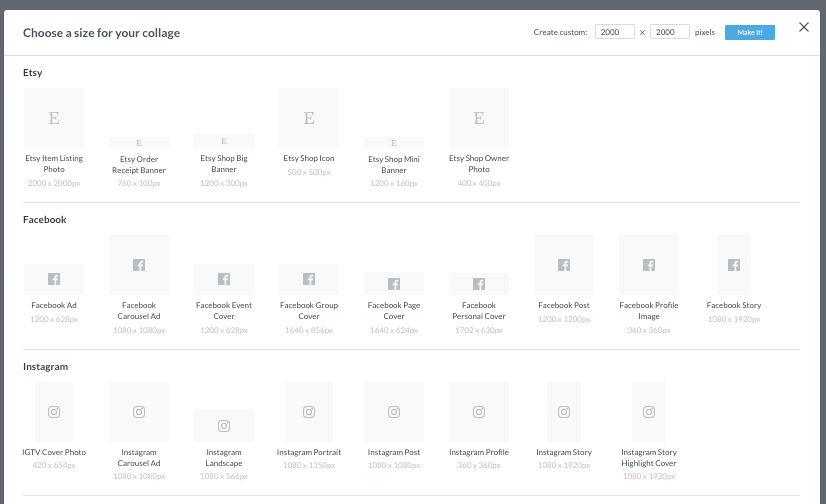Click the Facebook Personal Cover label text

pyautogui.click(x=479, y=311)
